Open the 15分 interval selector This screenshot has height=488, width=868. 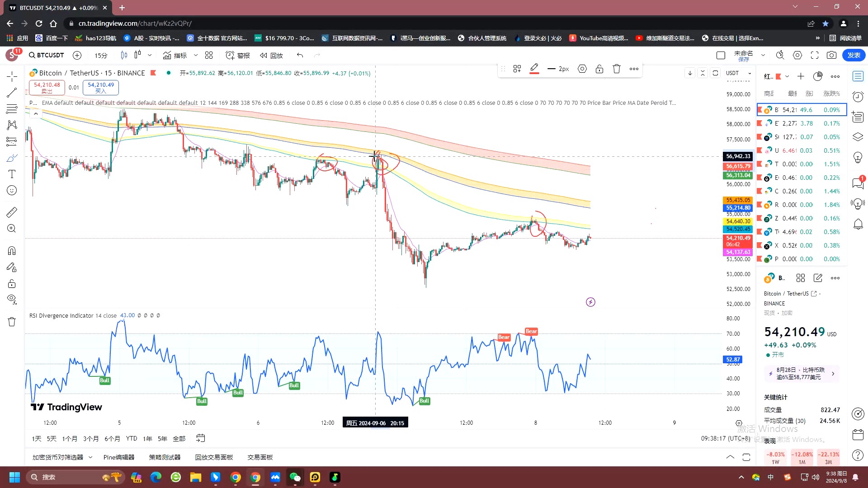pos(101,55)
